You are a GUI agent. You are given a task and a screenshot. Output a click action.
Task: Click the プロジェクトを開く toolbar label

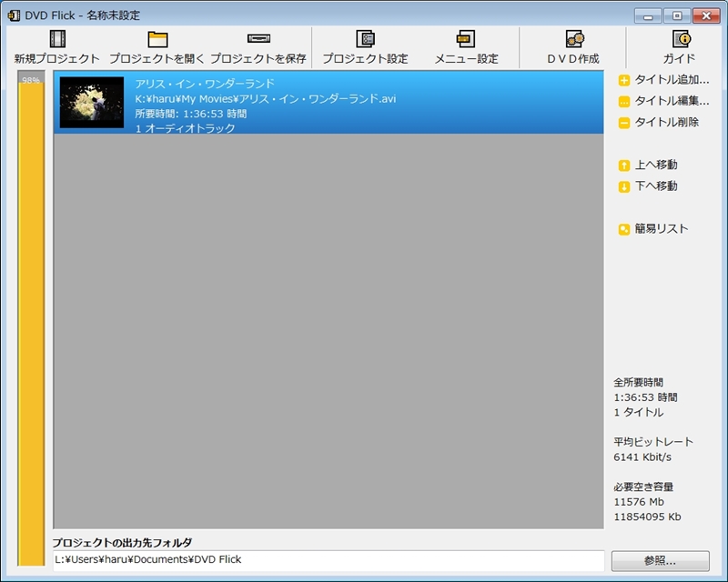tap(157, 58)
